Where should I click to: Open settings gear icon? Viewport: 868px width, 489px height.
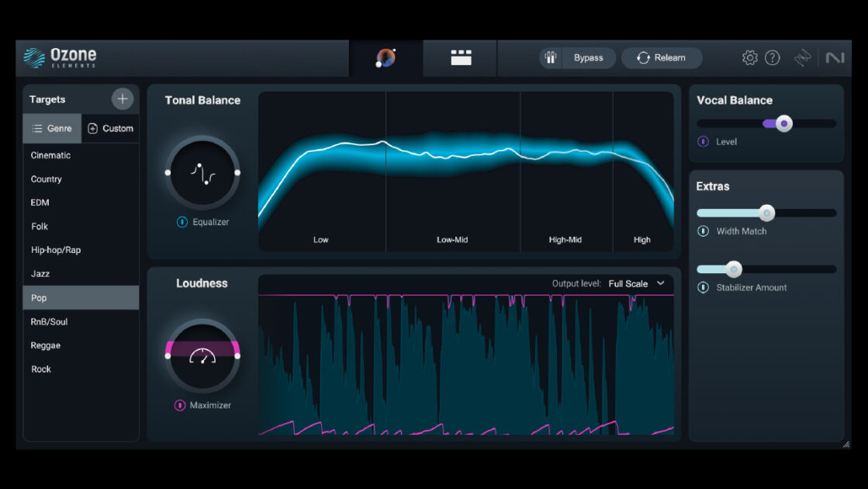749,57
